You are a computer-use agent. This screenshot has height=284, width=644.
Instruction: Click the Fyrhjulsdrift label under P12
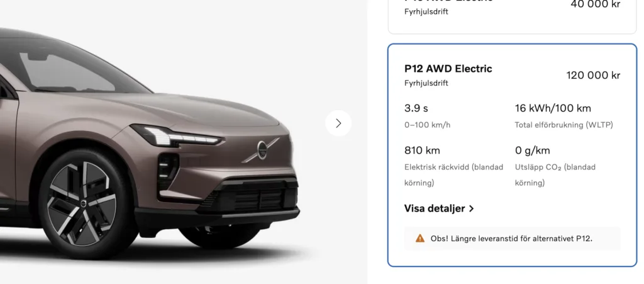tap(426, 83)
